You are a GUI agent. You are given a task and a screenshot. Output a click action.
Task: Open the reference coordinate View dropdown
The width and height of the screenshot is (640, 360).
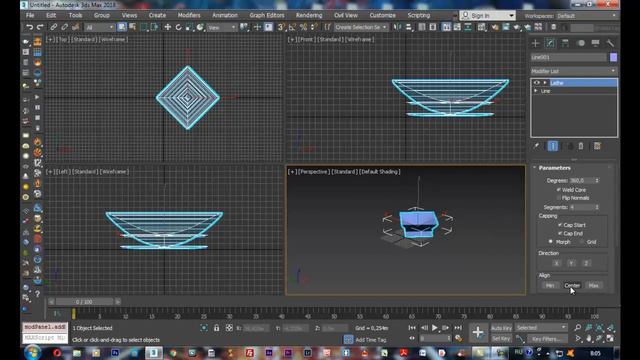tap(222, 27)
